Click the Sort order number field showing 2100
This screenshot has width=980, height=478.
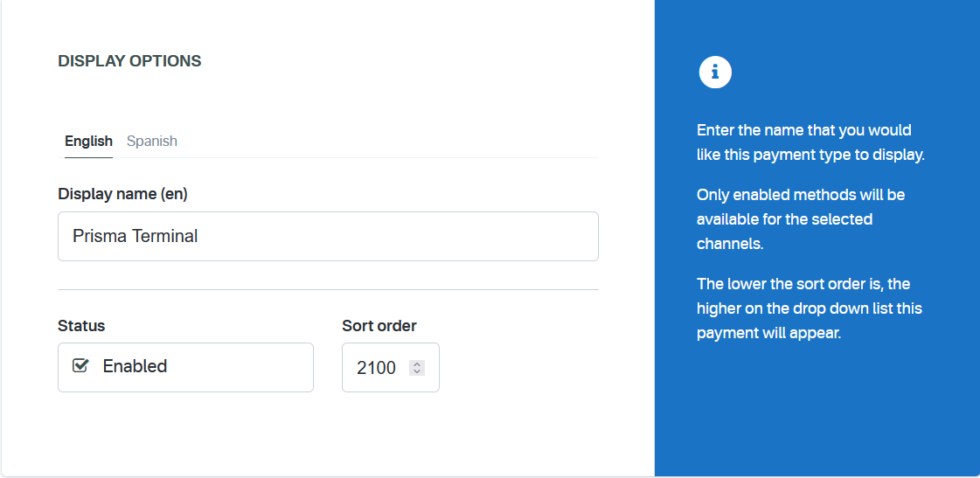pos(377,368)
